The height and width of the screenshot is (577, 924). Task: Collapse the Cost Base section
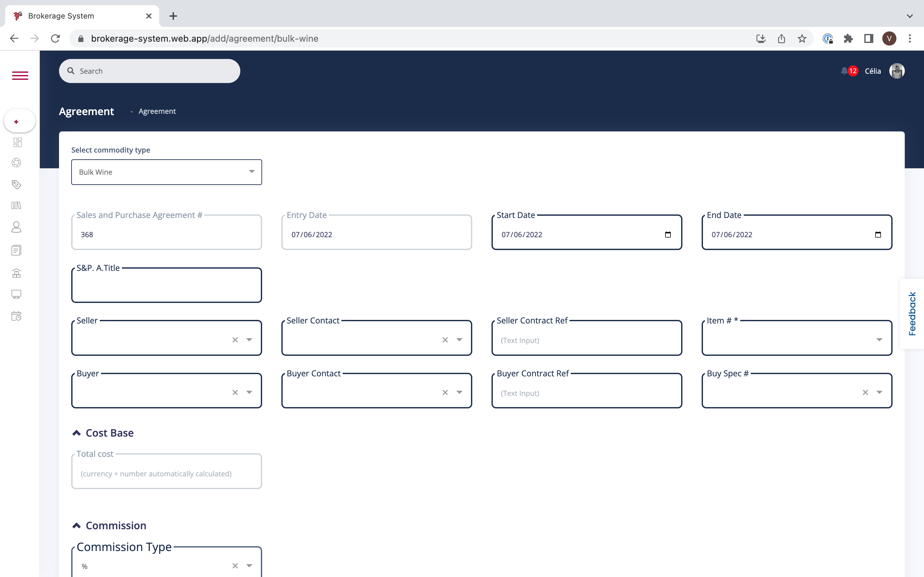click(76, 433)
